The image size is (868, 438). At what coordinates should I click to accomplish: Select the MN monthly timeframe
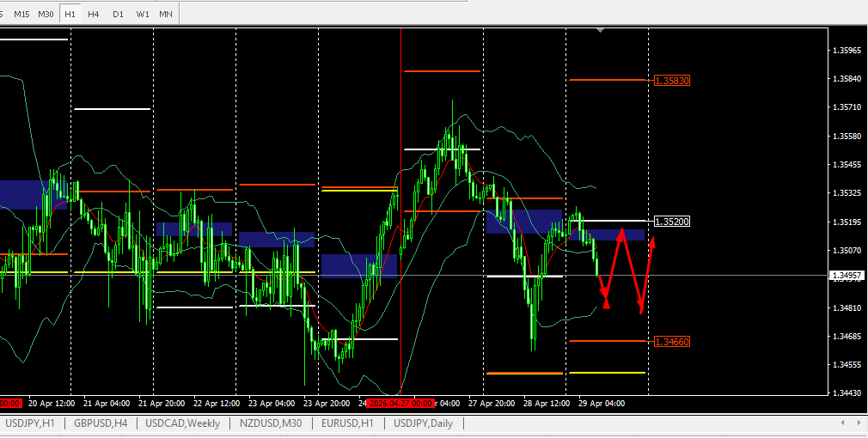pos(166,15)
